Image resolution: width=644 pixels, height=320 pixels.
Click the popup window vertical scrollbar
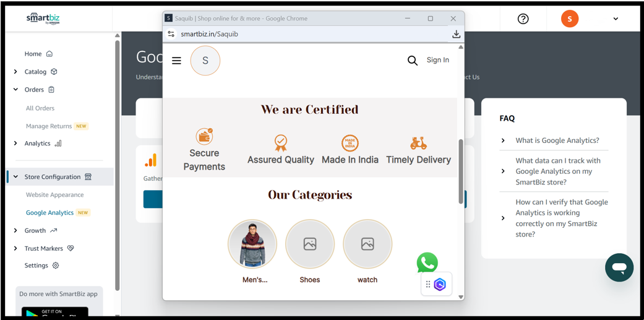(460, 171)
